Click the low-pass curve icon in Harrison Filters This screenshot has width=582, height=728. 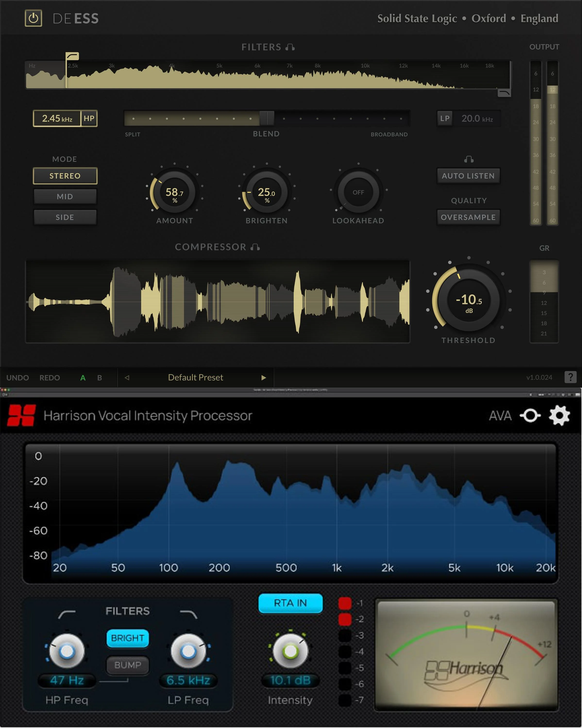tap(188, 614)
